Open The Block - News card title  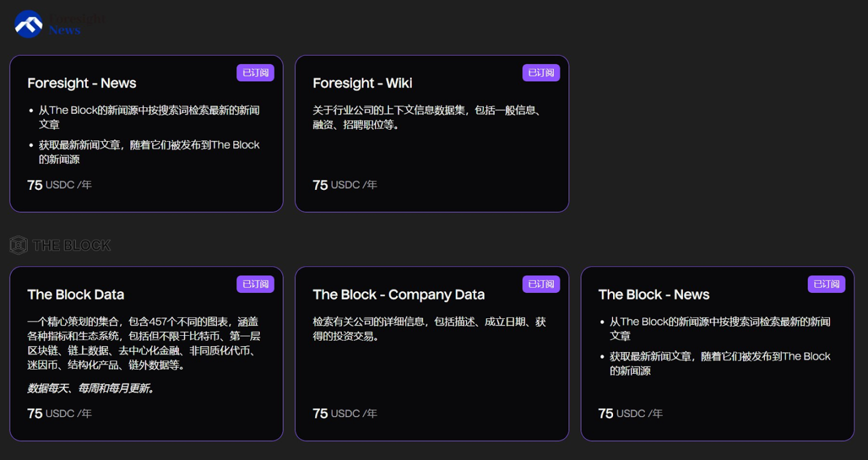(x=653, y=295)
